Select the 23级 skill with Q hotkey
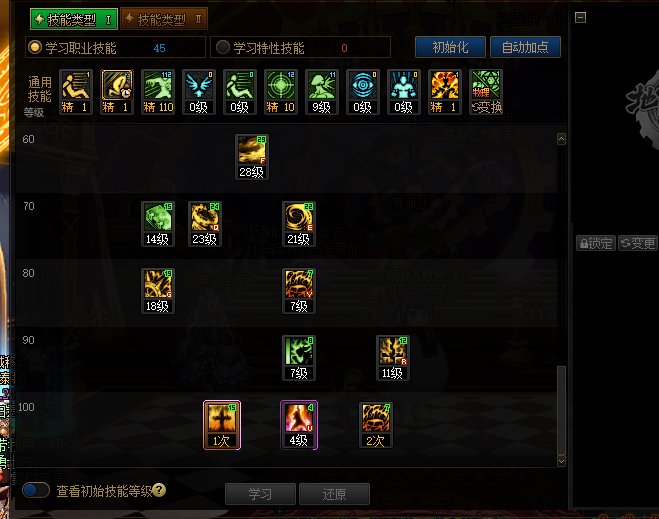This screenshot has height=519, width=659. coord(204,224)
